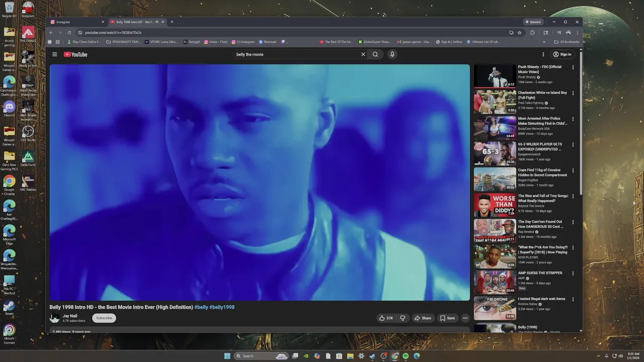Select the OBS Studio desktop shortcut
The height and width of the screenshot is (362, 644).
click(28, 134)
